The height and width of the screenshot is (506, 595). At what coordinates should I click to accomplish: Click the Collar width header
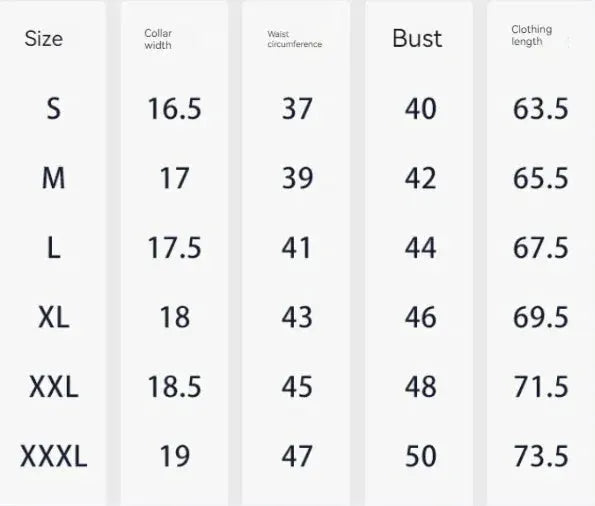click(x=158, y=39)
